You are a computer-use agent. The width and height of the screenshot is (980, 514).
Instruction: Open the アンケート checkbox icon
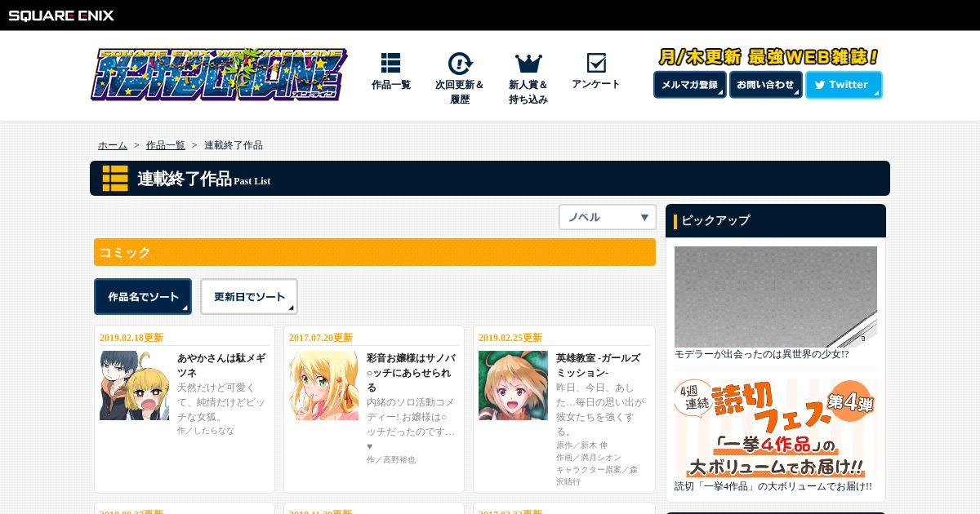tap(596, 63)
